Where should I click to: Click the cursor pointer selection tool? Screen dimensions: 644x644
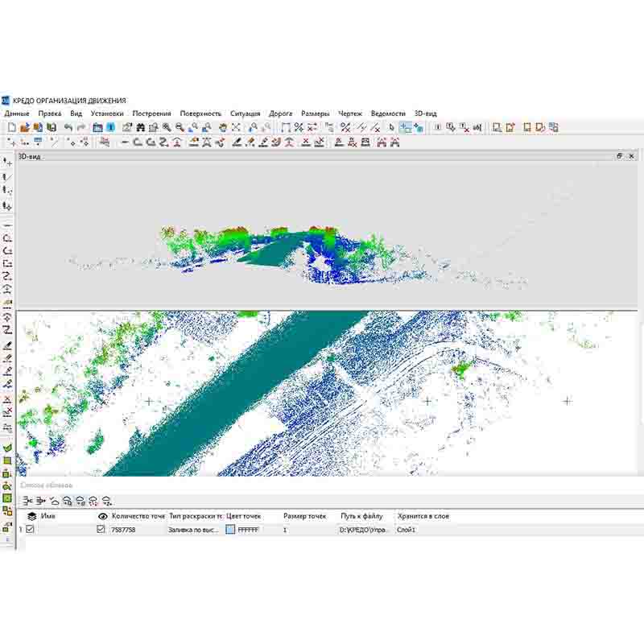(392, 127)
